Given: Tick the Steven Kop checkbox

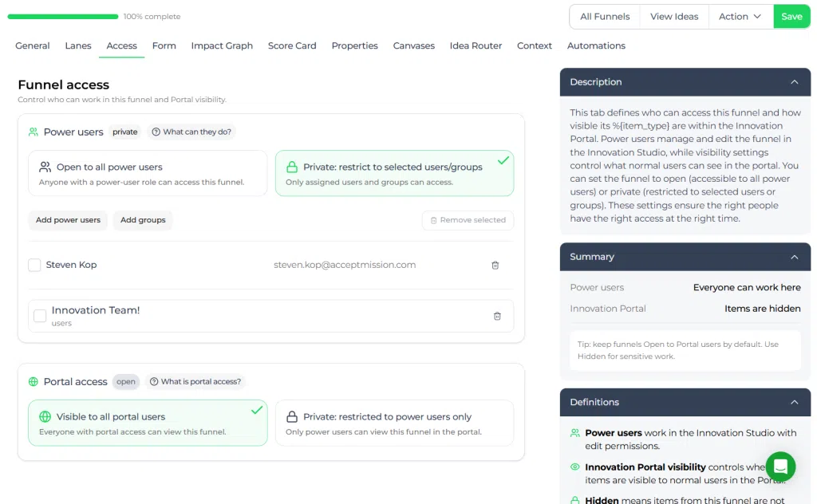Looking at the screenshot, I should 34,265.
